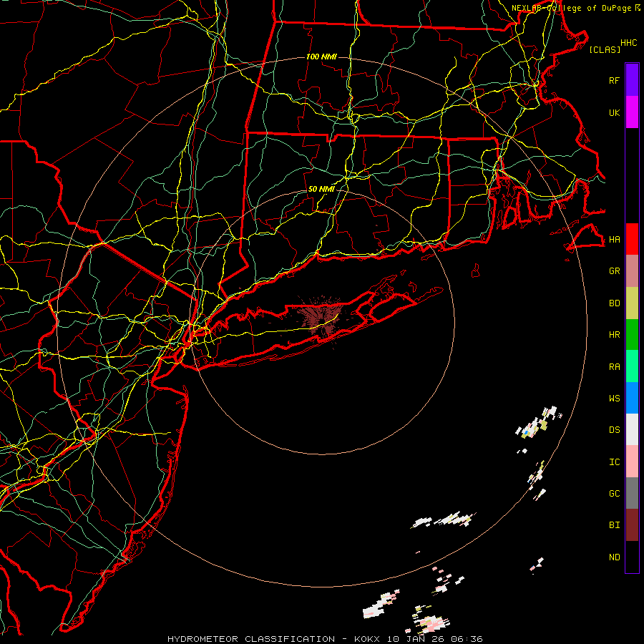Click the 'DS' legend label
This screenshot has width=644, height=644.
(614, 430)
